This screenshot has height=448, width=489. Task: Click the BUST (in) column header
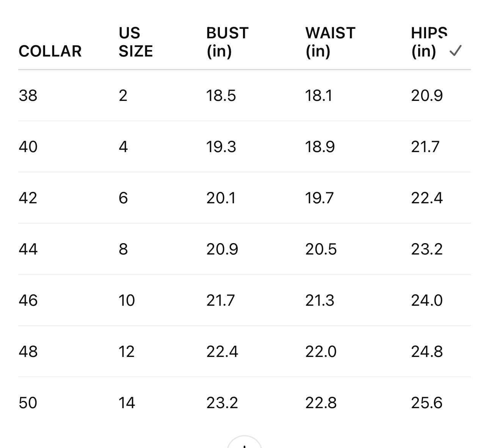pos(227,42)
